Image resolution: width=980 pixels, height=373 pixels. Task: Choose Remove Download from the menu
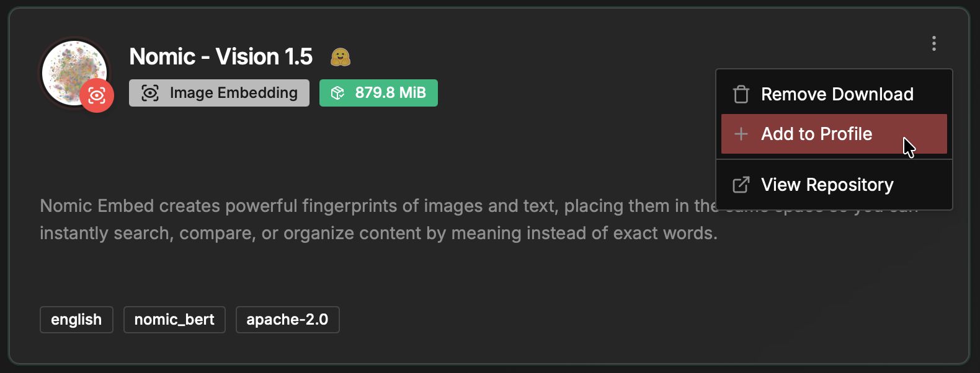(x=837, y=94)
